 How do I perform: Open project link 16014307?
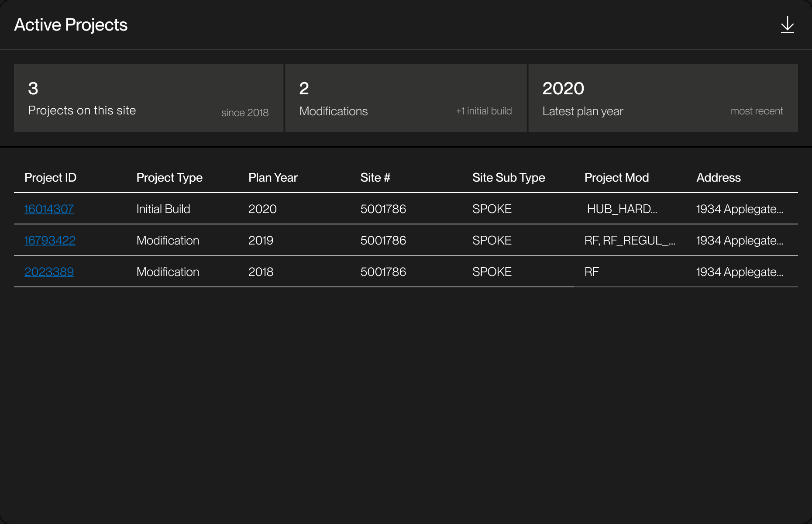pyautogui.click(x=49, y=209)
